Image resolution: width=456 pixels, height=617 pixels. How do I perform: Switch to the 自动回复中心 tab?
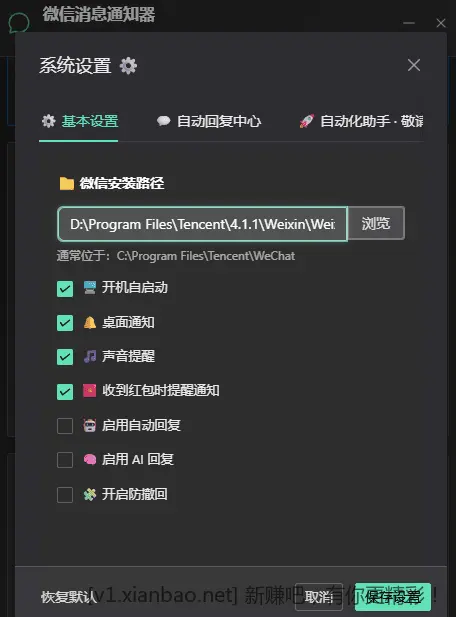[209, 121]
